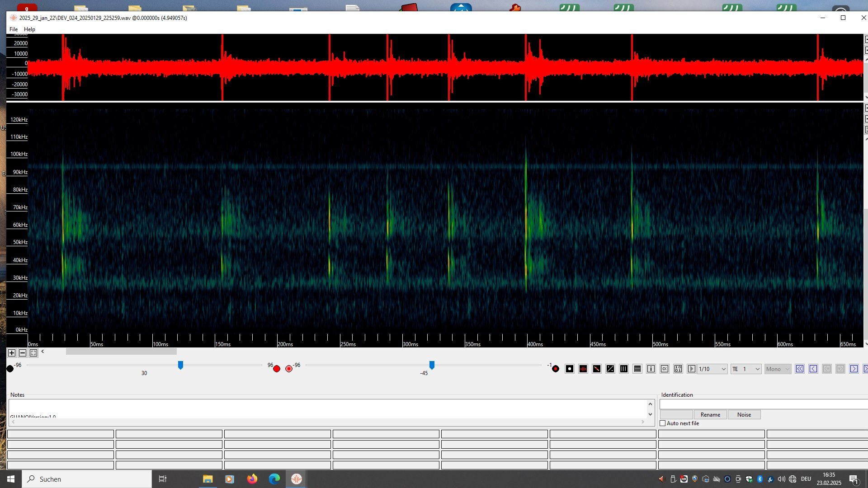Screen dimensions: 868x488
Task: Jump to the first file with double-left arrow
Action: coord(800,369)
